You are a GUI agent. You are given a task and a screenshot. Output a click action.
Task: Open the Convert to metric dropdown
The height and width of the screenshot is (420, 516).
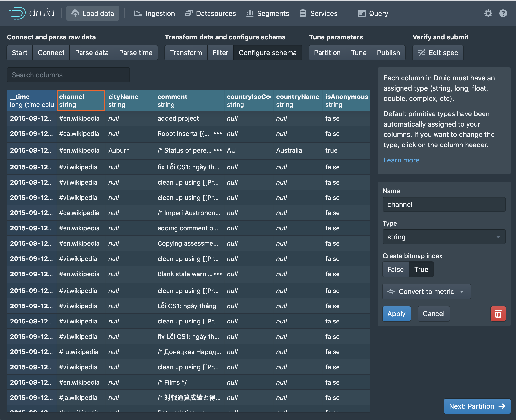point(426,291)
